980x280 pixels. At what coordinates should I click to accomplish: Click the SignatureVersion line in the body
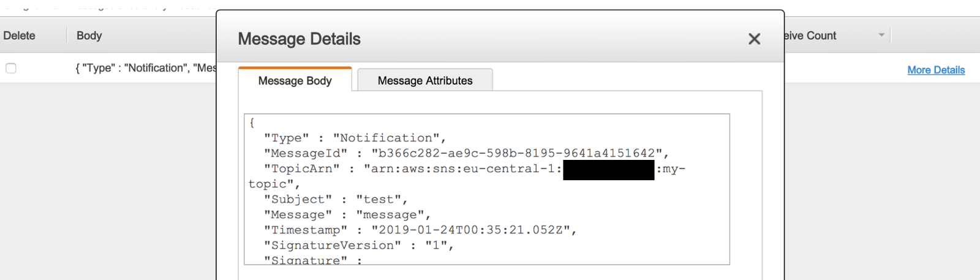358,245
